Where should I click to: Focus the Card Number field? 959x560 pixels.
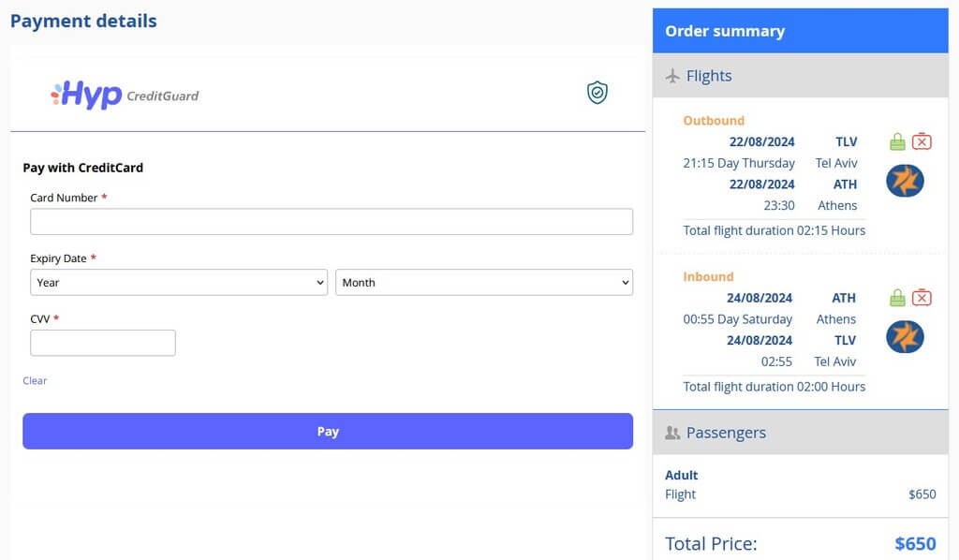(x=332, y=221)
